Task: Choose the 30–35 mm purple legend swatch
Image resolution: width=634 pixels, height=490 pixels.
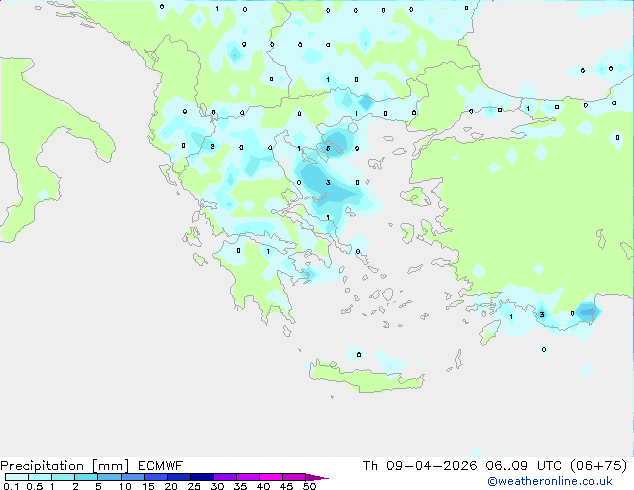Action: pyautogui.click(x=225, y=477)
